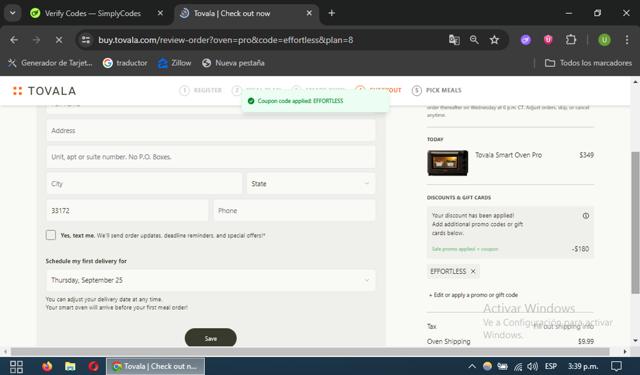
Task: Bookmark this page with the star
Action: pos(494,40)
